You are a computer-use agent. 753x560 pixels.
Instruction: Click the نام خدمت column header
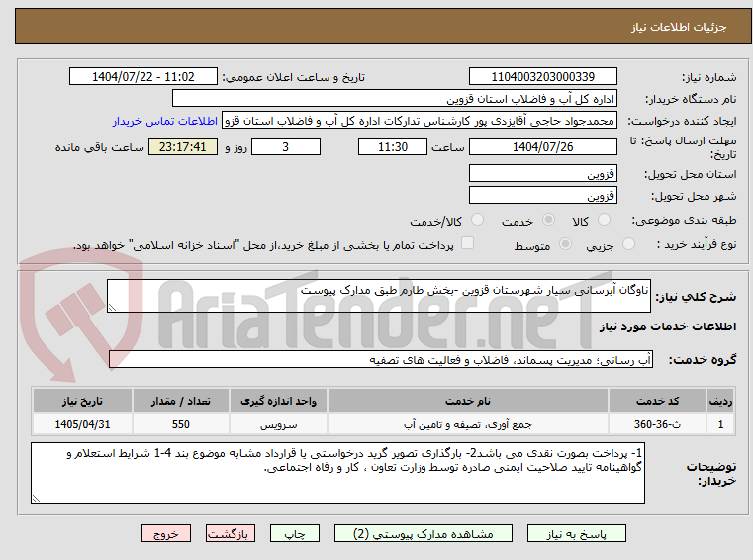(x=468, y=401)
